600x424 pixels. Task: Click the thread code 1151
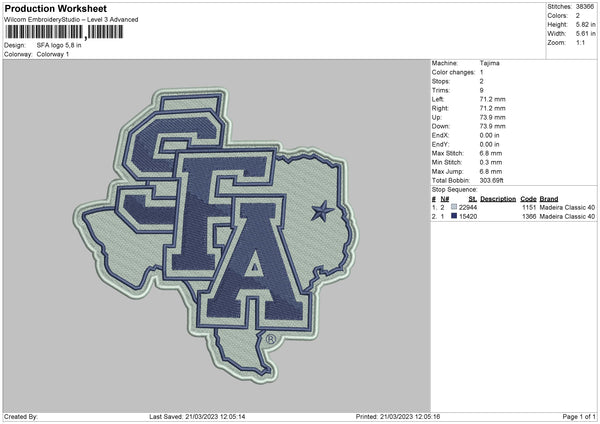(529, 207)
